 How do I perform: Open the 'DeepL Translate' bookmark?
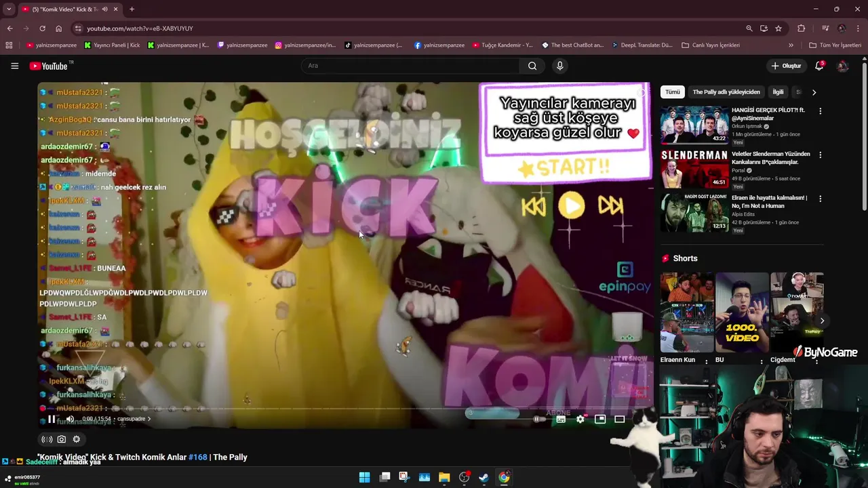[x=642, y=45]
